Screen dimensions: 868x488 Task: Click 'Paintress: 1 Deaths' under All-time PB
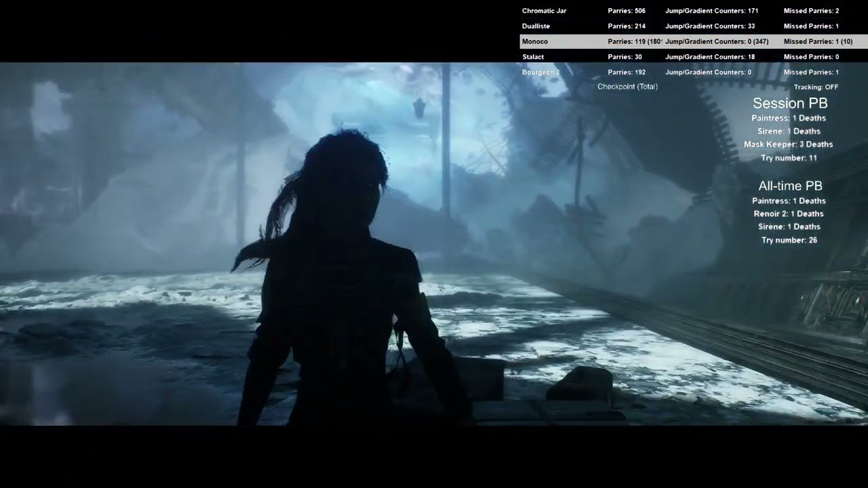[x=789, y=201]
